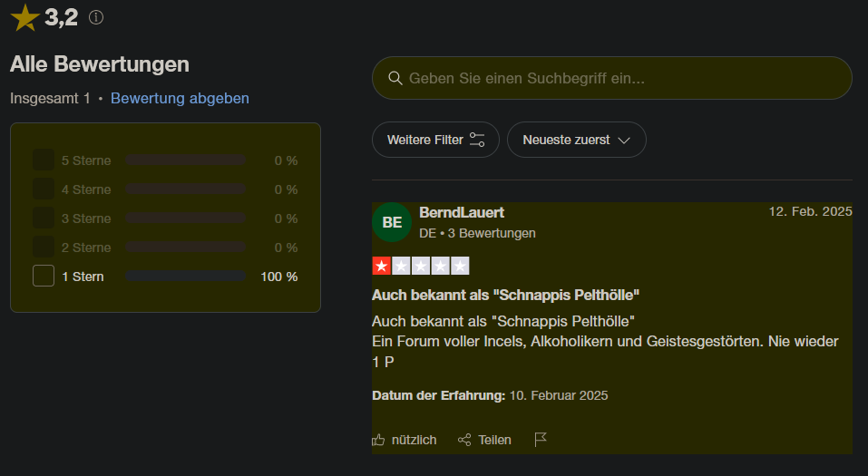Click the Bewertung abgeben link

[x=180, y=98]
